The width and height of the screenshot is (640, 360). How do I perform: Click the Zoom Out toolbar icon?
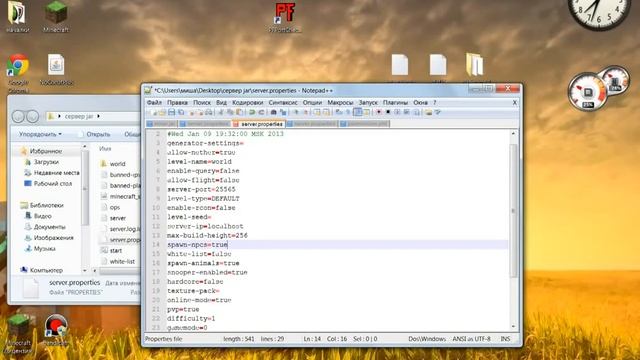[x=306, y=112]
